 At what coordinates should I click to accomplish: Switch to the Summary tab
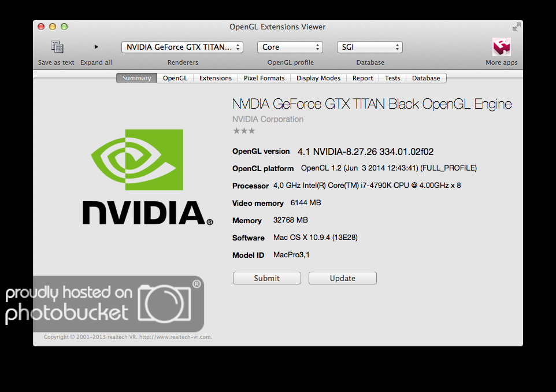coord(136,78)
